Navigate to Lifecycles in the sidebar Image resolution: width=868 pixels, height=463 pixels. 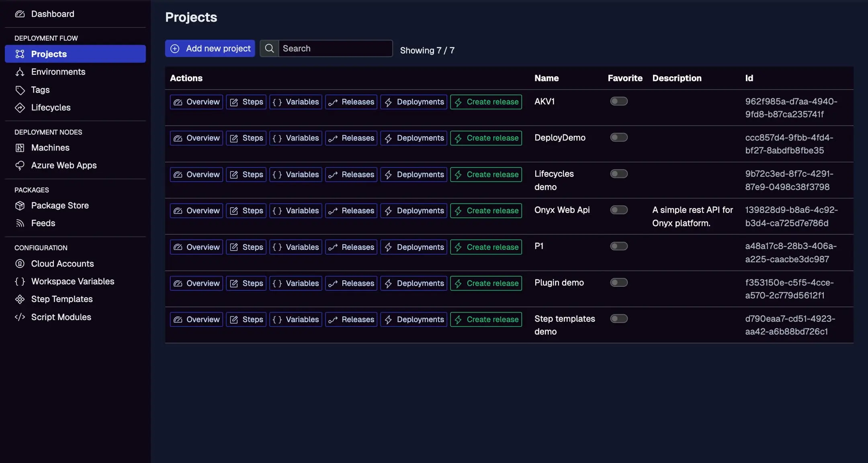tap(51, 107)
